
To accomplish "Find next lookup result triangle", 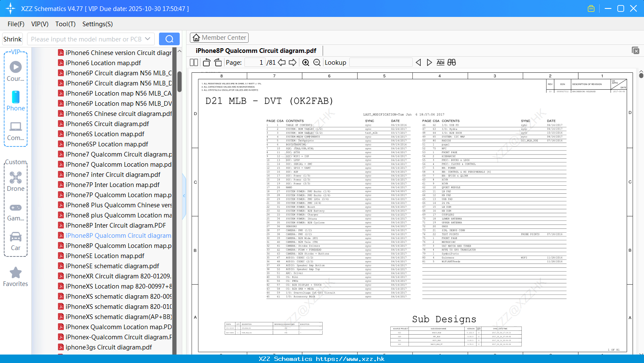I will pyautogui.click(x=429, y=63).
